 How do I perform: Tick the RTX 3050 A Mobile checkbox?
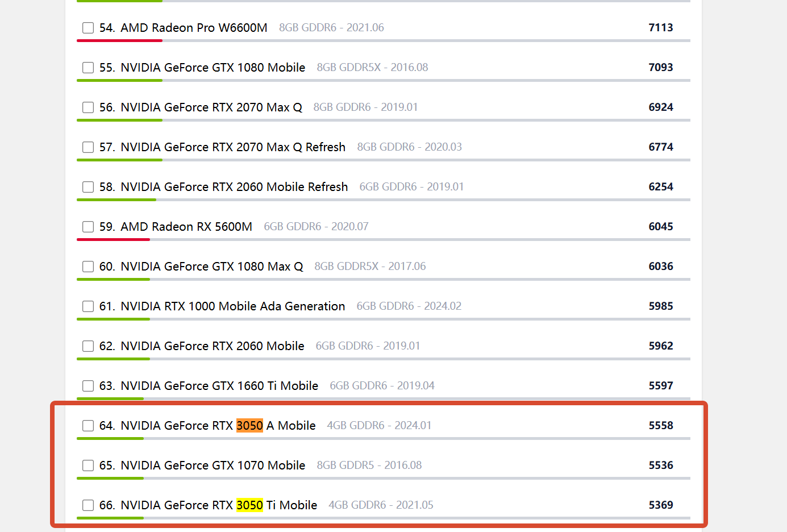[88, 426]
